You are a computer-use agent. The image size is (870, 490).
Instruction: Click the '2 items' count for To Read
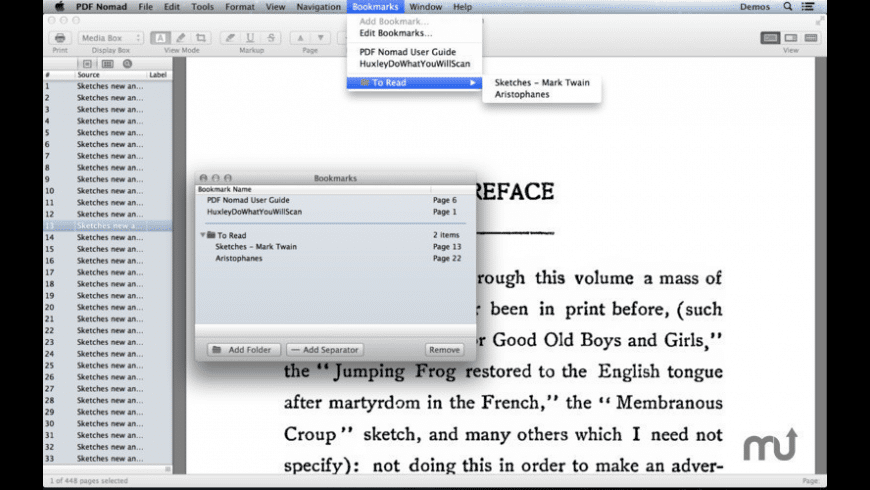(446, 235)
